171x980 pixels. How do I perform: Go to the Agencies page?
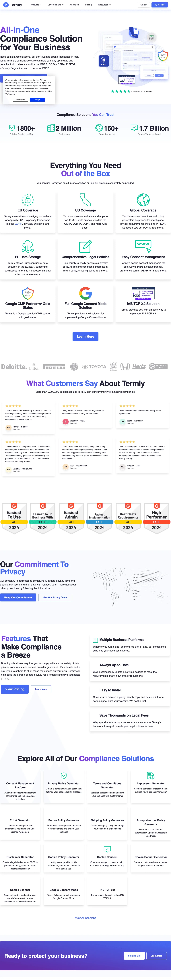(x=74, y=5)
